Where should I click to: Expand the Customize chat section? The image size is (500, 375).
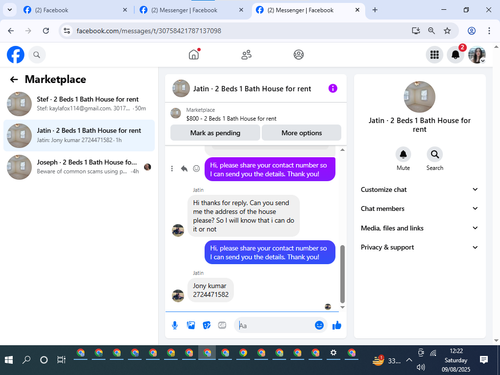point(419,189)
